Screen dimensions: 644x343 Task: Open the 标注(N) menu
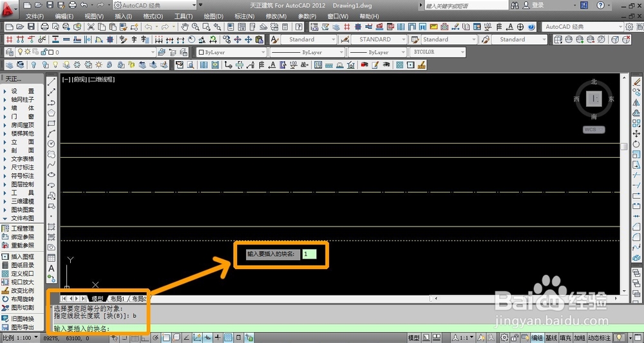(244, 16)
